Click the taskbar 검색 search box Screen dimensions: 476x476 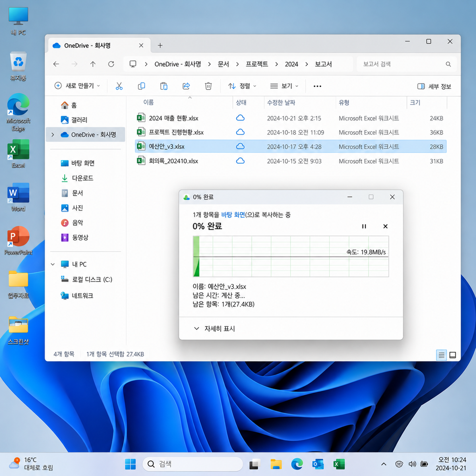pos(193,464)
